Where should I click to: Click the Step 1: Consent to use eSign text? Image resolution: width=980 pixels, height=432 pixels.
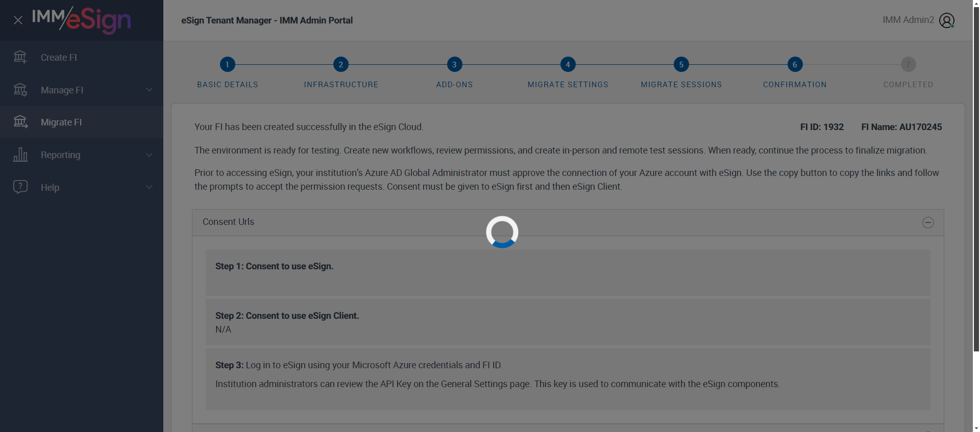274,266
